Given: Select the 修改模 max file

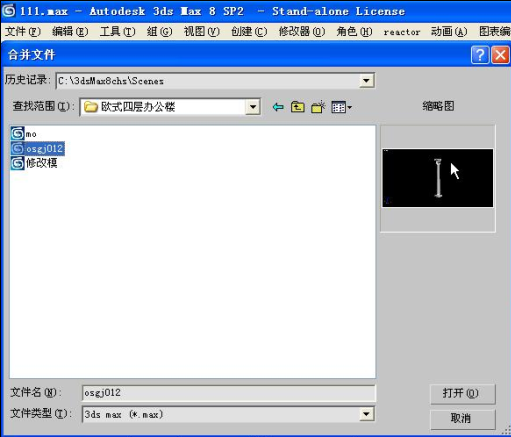Looking at the screenshot, I should (34, 163).
